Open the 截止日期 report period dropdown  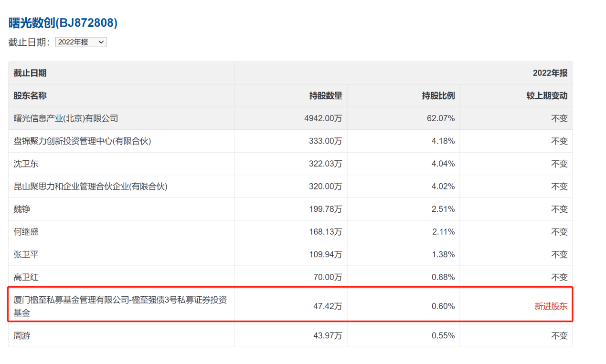pos(81,42)
